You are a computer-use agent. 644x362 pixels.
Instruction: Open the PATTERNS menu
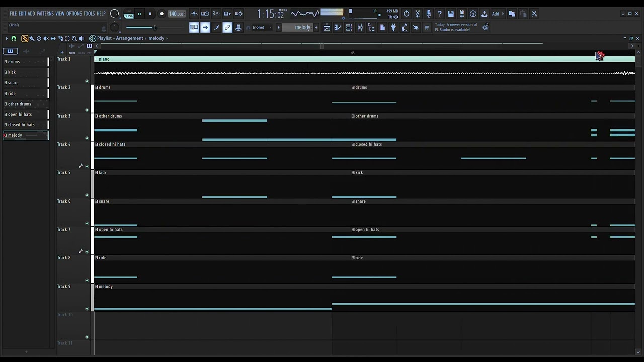(45, 14)
